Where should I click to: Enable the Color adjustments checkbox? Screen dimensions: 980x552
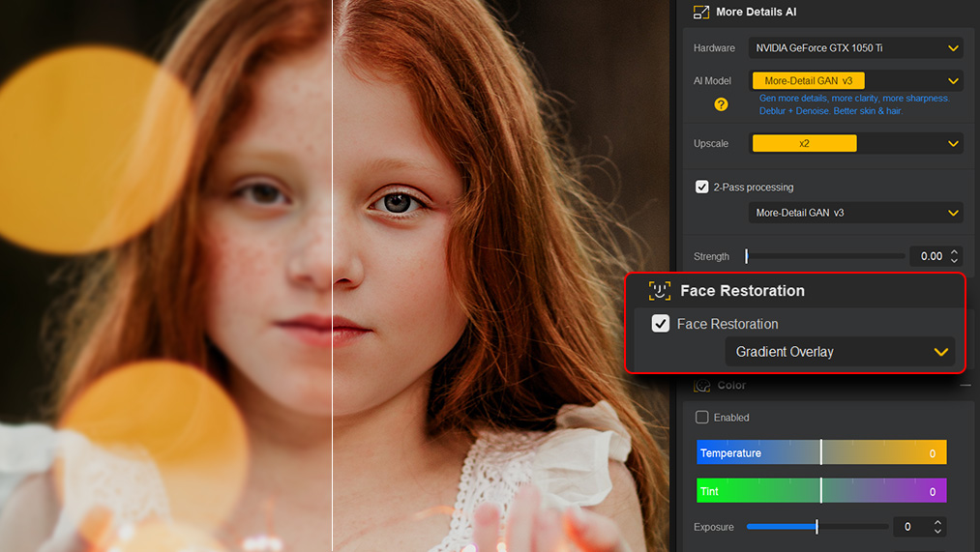point(702,418)
